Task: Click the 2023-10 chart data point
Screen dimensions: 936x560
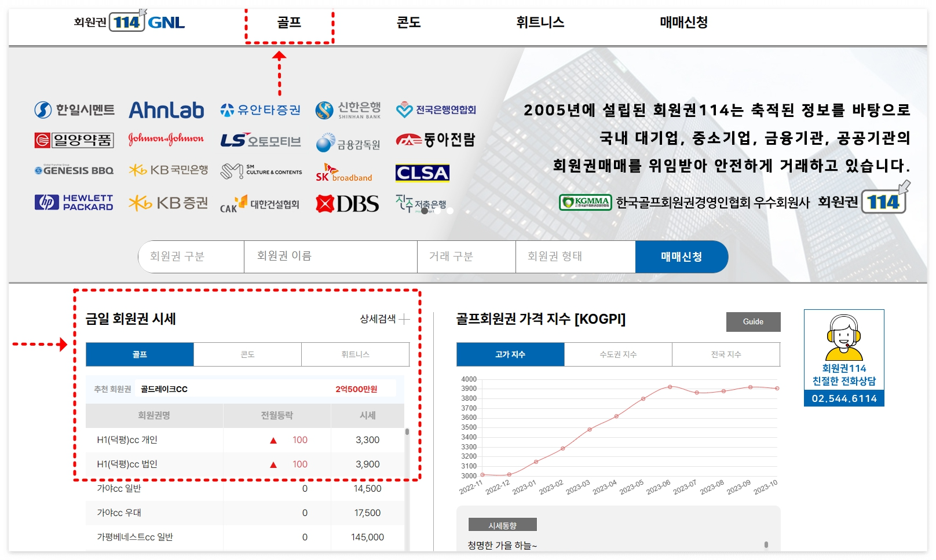Action: click(x=777, y=389)
